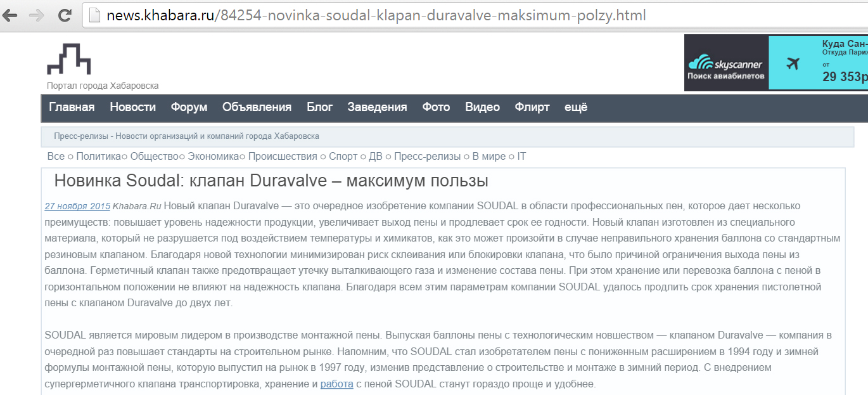Select the Спорт news category
The width and height of the screenshot is (868, 395).
(x=343, y=157)
